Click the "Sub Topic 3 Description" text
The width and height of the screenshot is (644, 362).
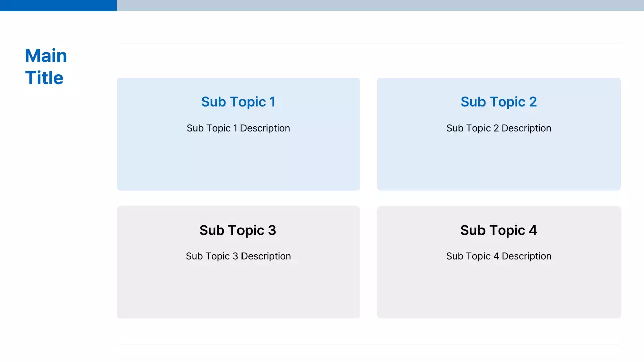(x=238, y=256)
